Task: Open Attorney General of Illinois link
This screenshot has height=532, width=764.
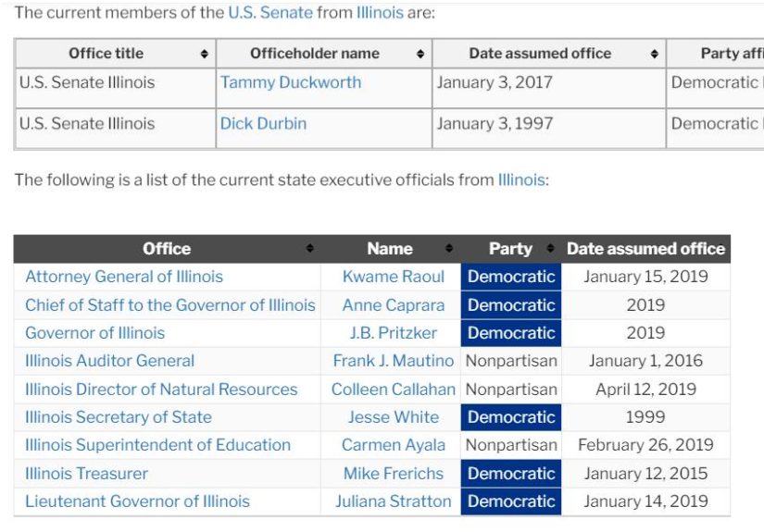Action: point(124,277)
